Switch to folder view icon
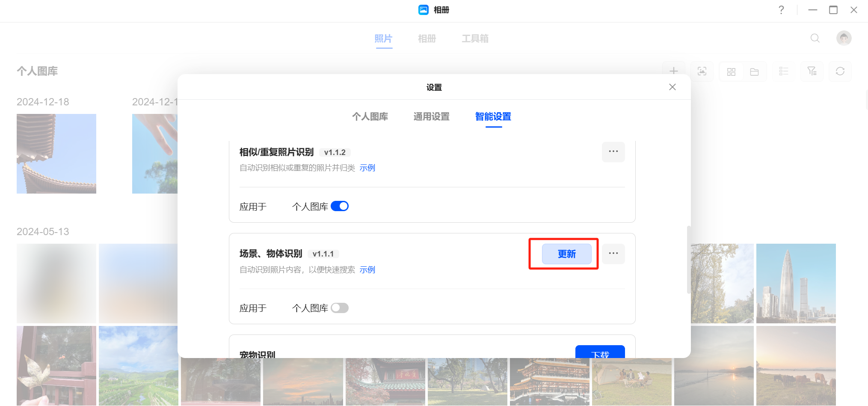Viewport: 868px width, 406px height. tap(754, 72)
